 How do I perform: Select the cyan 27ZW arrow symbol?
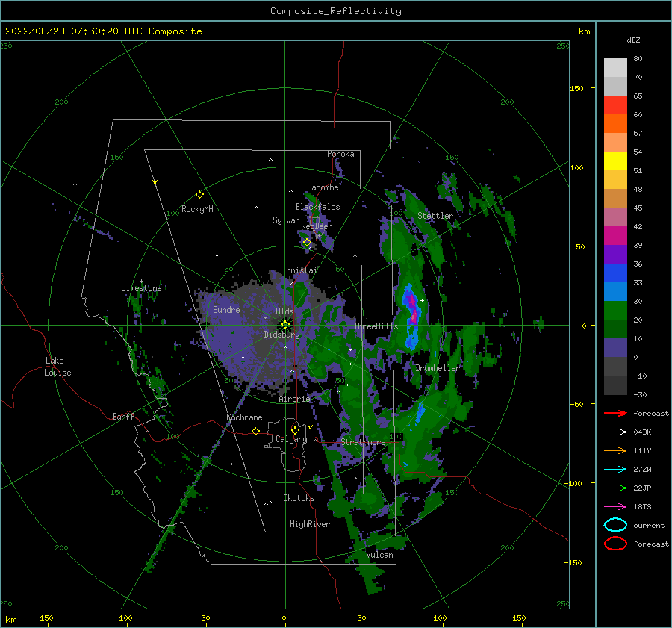(x=615, y=470)
